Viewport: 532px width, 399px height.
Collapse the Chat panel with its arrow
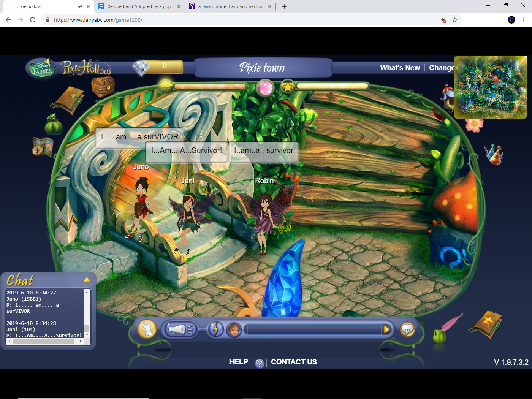pyautogui.click(x=87, y=279)
